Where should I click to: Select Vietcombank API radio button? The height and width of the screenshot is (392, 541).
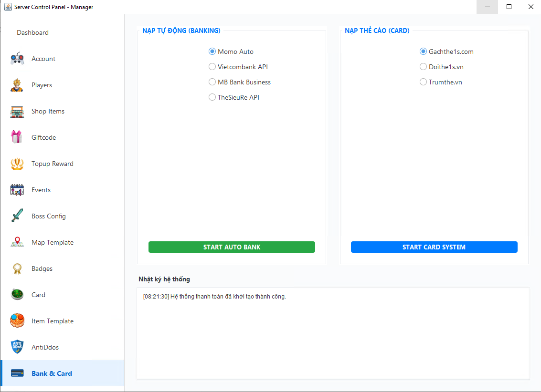coord(212,66)
